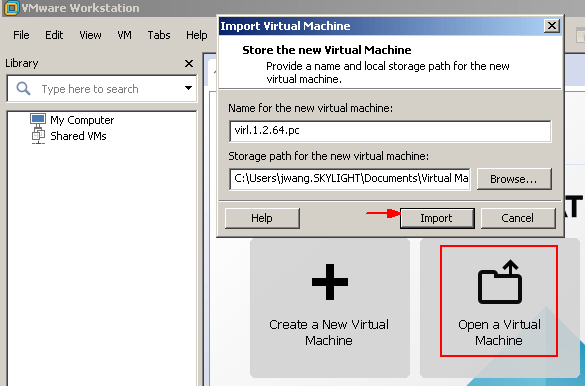585x386 pixels.
Task: Open the Edit menu
Action: (x=54, y=35)
